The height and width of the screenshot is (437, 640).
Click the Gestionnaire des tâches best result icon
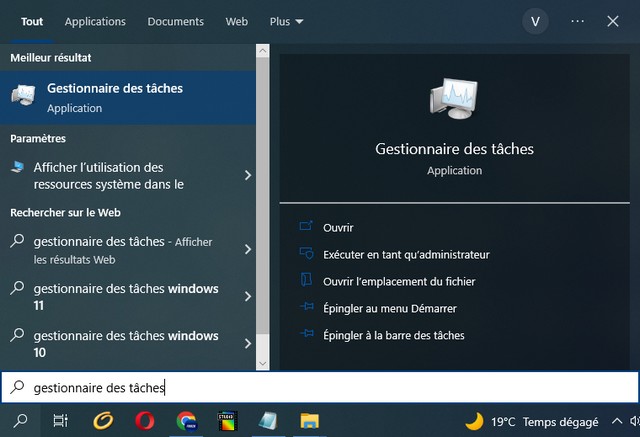(x=23, y=95)
